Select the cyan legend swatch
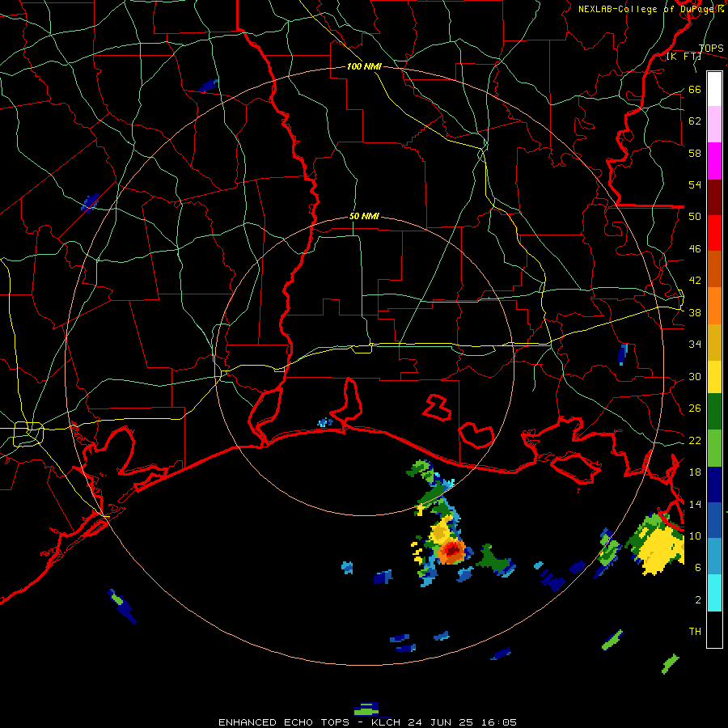 click(x=714, y=593)
